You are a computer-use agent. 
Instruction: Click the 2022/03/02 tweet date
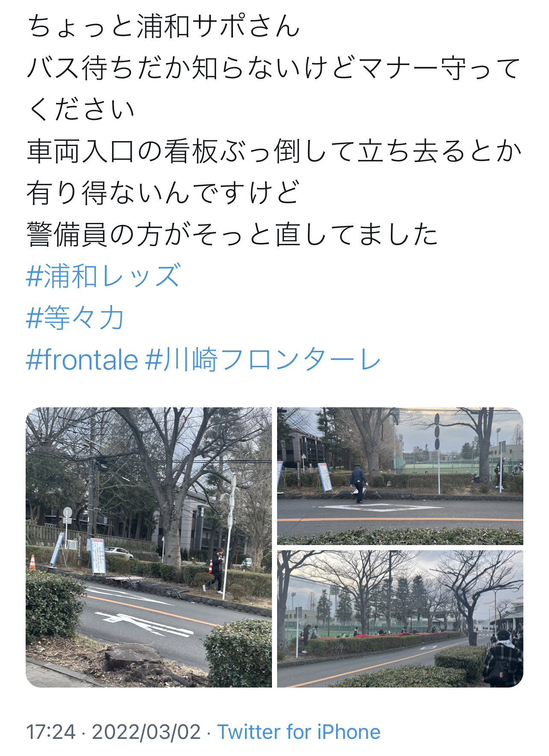click(x=146, y=732)
